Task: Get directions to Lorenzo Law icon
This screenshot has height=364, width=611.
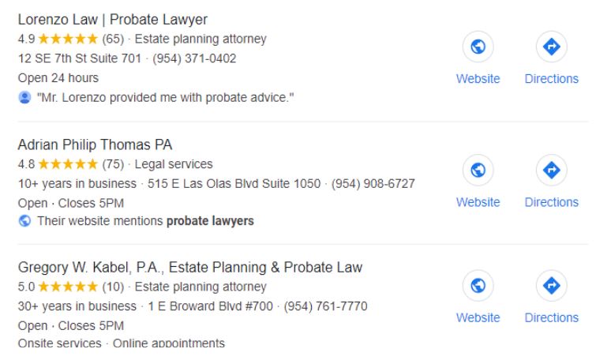Action: [551, 47]
